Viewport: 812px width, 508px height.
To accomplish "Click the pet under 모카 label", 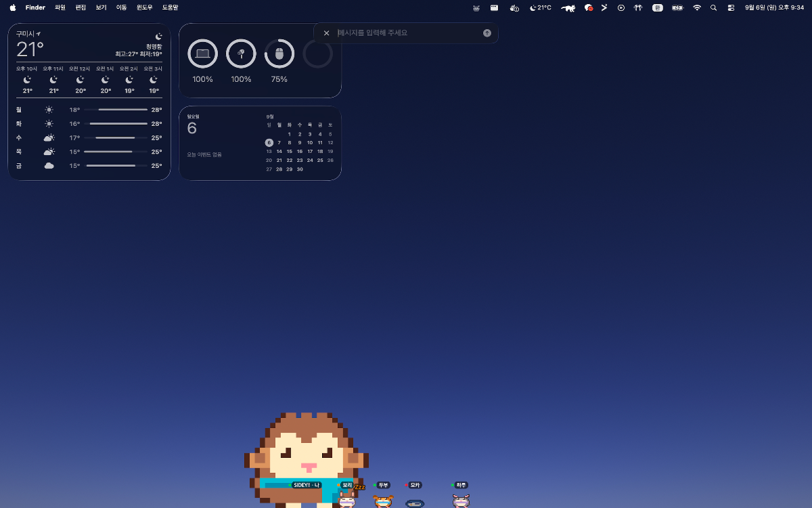I will 415,503.
